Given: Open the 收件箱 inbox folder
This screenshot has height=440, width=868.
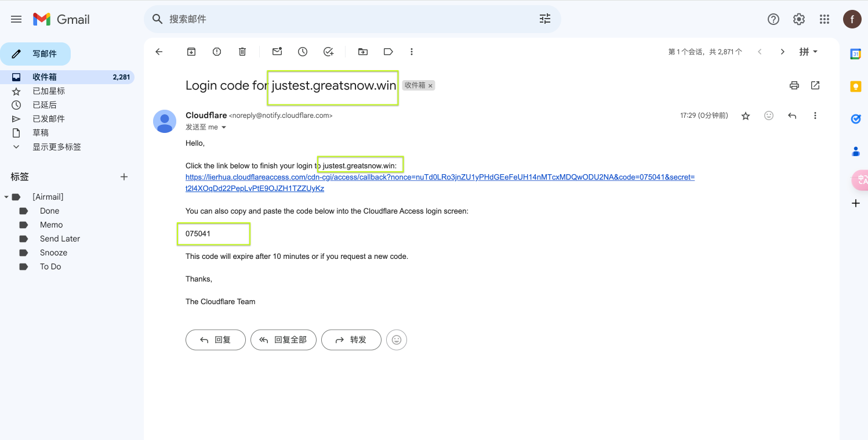Looking at the screenshot, I should coord(67,77).
